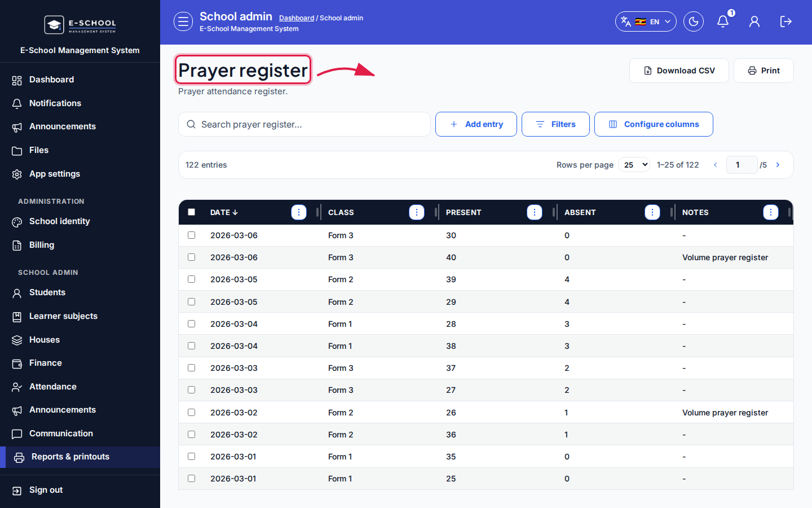Select the Form 3 row with 37 present
This screenshot has height=508, width=812.
click(192, 368)
